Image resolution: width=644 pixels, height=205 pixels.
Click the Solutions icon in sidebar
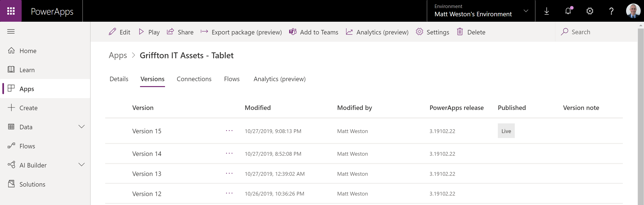[x=11, y=184]
